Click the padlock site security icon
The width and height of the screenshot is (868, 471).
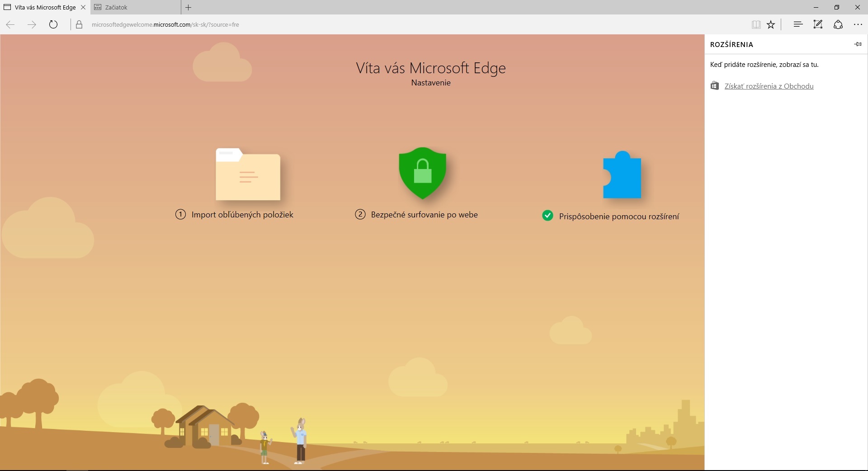click(79, 24)
